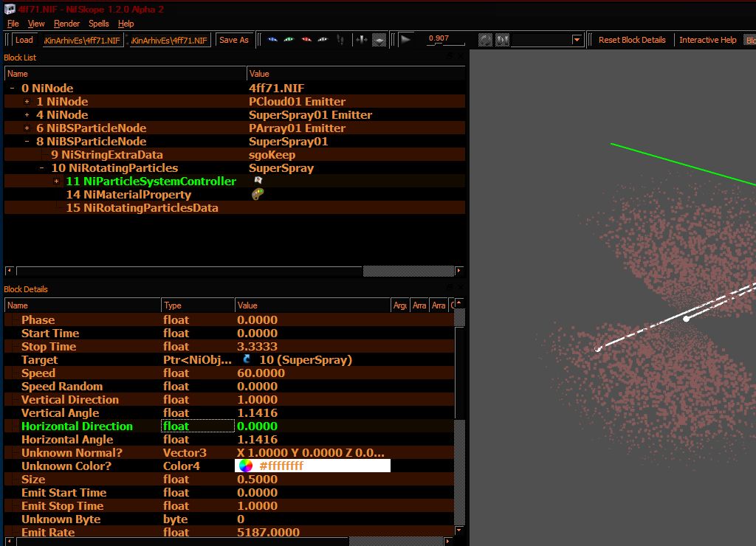
Task: Toggle the animation switch icon next to loop
Action: tap(502, 40)
